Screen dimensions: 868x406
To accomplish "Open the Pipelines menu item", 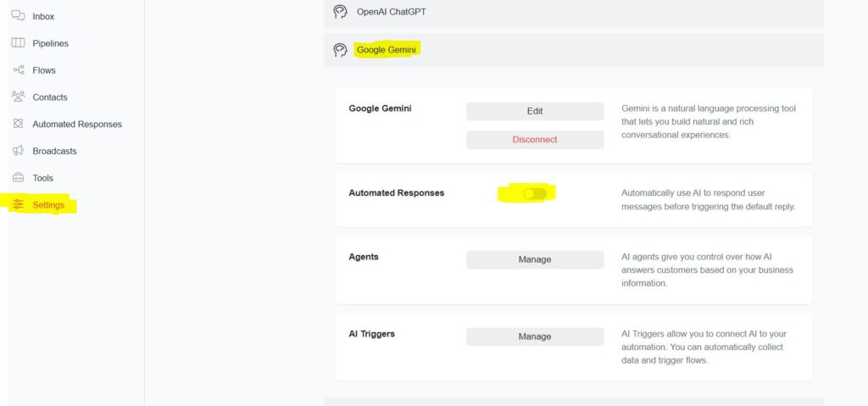I will pos(50,43).
